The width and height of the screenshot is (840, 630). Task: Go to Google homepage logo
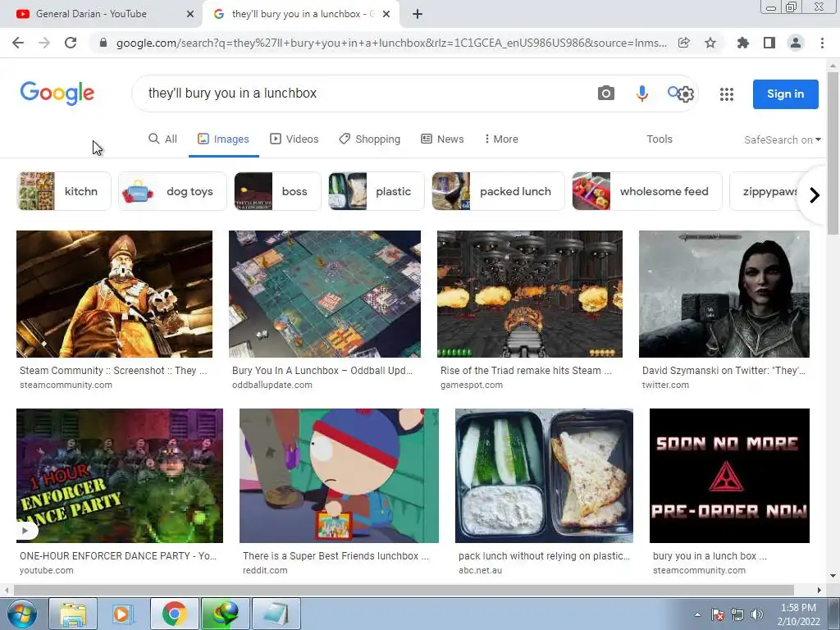tap(57, 94)
